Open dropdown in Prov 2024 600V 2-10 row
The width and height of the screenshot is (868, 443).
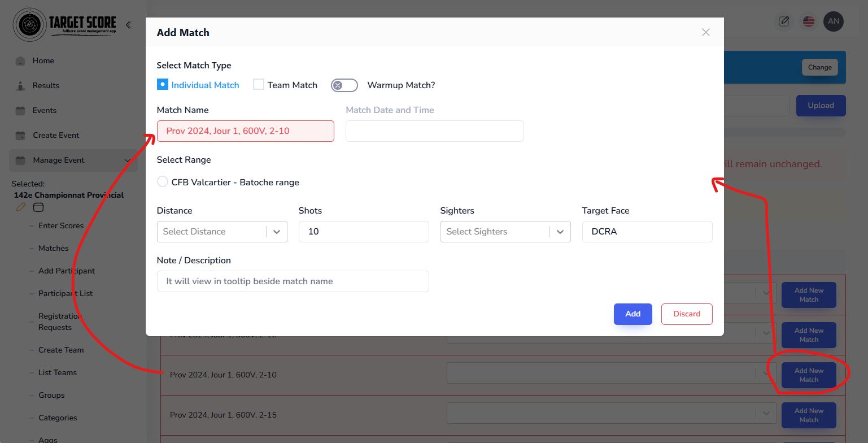pyautogui.click(x=766, y=373)
